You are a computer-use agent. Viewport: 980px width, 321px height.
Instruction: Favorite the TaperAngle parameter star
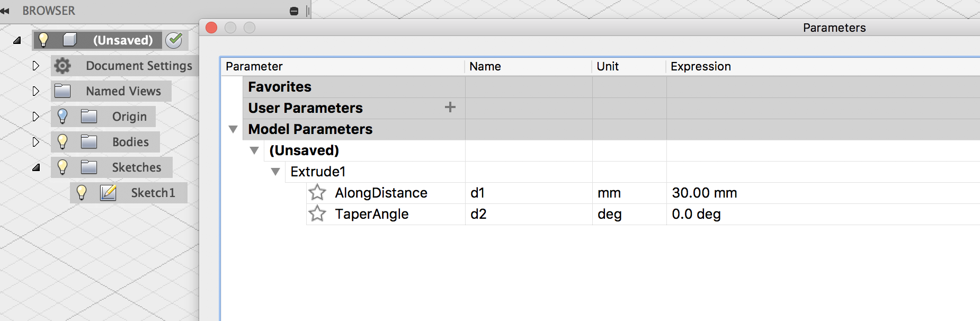pos(317,213)
